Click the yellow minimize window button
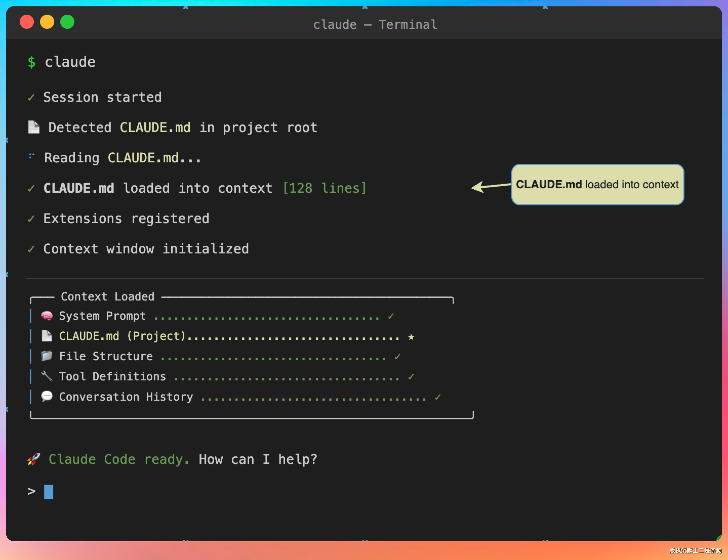Screen dimensions: 728x560 point(47,22)
